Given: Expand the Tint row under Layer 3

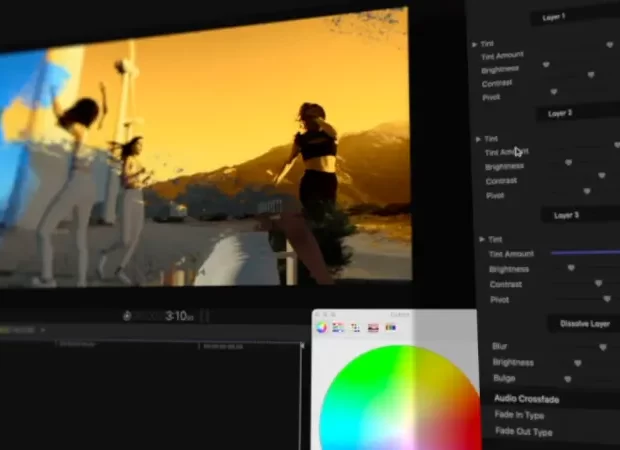Looking at the screenshot, I should 482,239.
